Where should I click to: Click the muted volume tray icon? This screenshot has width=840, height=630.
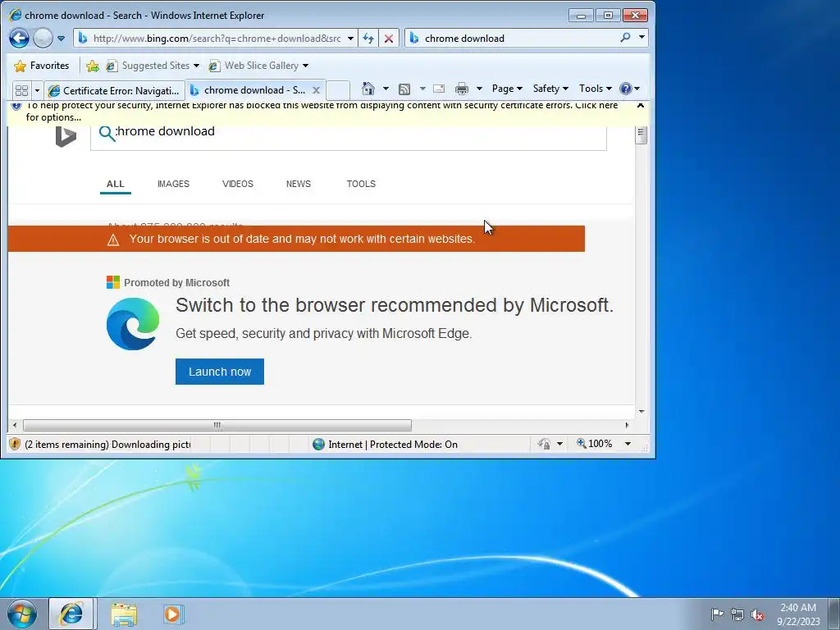point(757,614)
